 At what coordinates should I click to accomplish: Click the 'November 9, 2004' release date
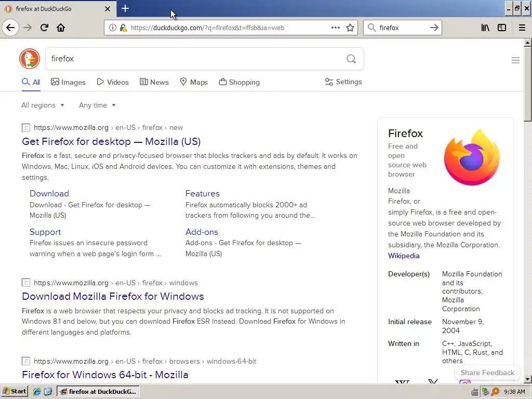click(x=463, y=326)
